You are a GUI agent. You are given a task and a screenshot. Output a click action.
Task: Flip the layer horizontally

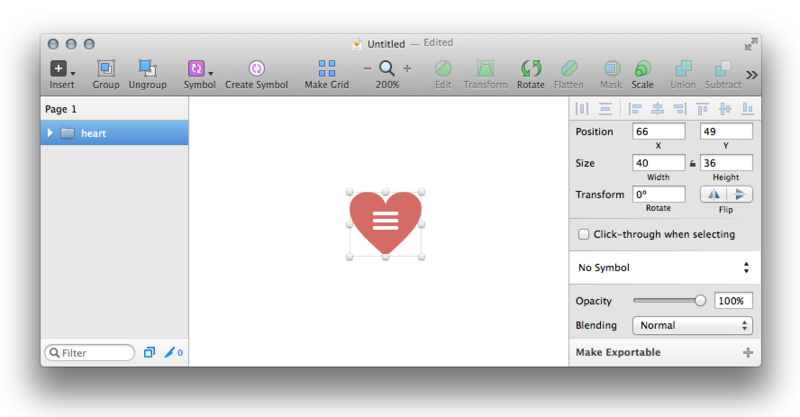[x=714, y=194]
